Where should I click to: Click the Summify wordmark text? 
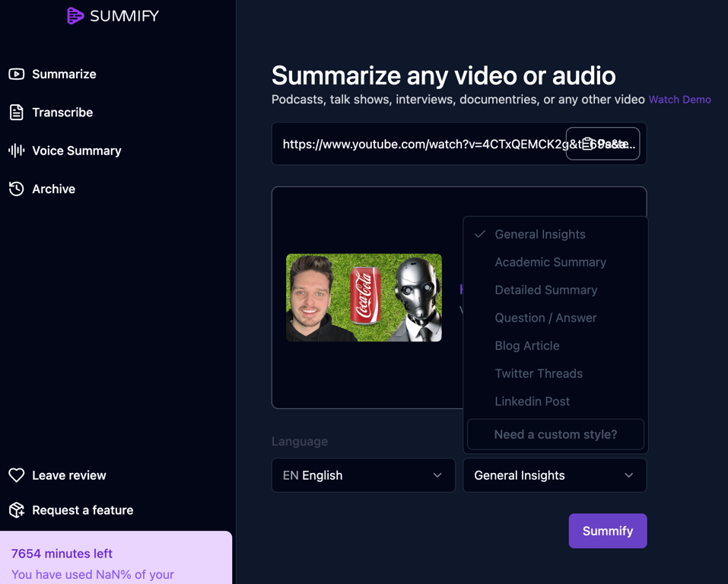tap(124, 16)
